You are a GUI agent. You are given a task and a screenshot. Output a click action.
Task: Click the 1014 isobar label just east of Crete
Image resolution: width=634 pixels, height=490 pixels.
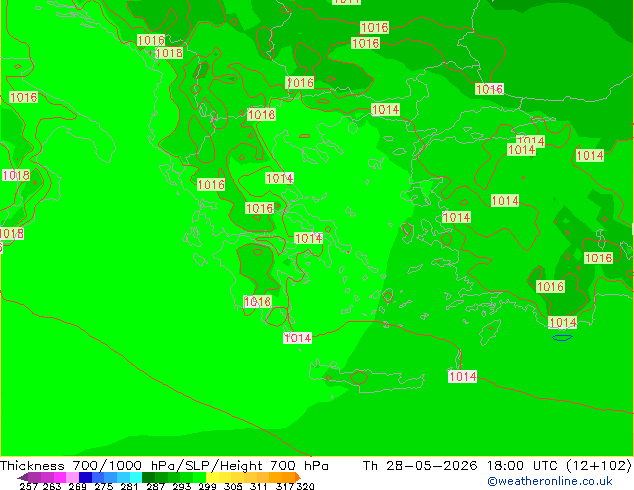click(x=463, y=376)
